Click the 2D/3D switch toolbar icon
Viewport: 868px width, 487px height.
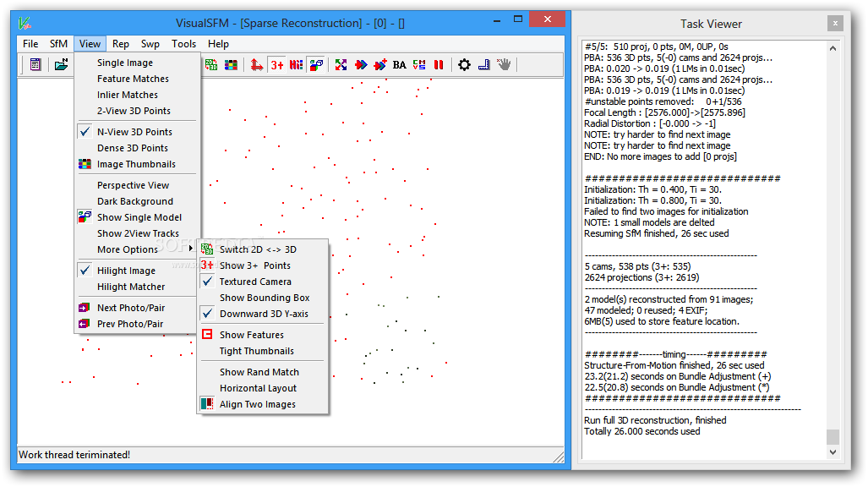tap(211, 65)
